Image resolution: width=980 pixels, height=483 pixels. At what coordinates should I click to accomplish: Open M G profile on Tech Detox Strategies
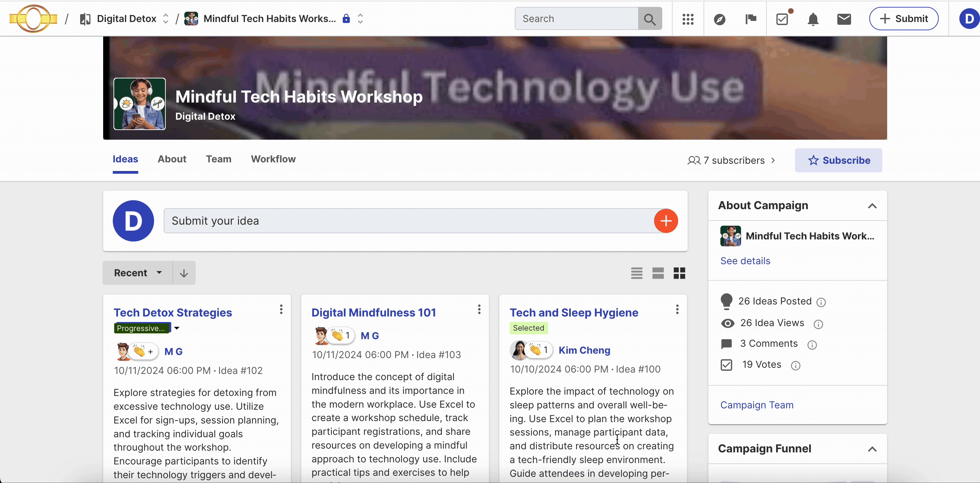pyautogui.click(x=173, y=352)
